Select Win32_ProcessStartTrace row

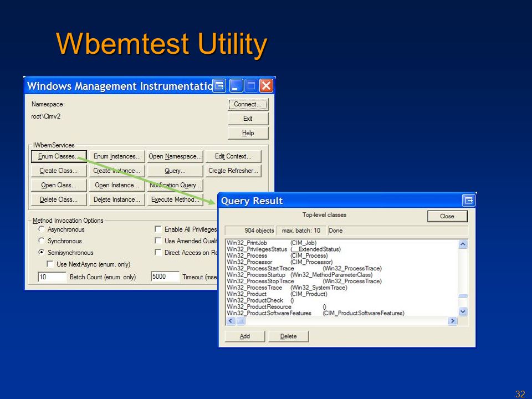[x=342, y=268]
